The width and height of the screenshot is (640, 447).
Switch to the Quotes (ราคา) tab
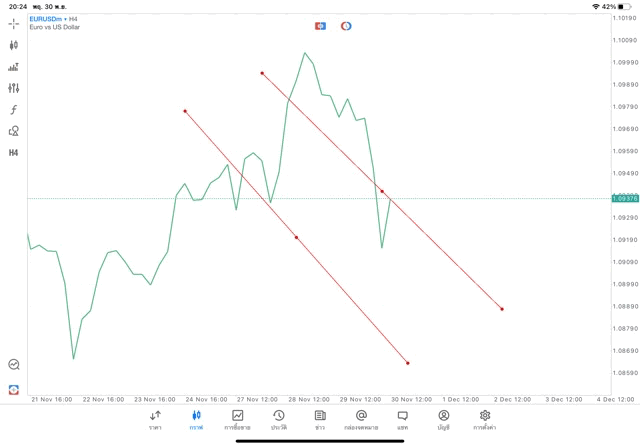(x=155, y=420)
